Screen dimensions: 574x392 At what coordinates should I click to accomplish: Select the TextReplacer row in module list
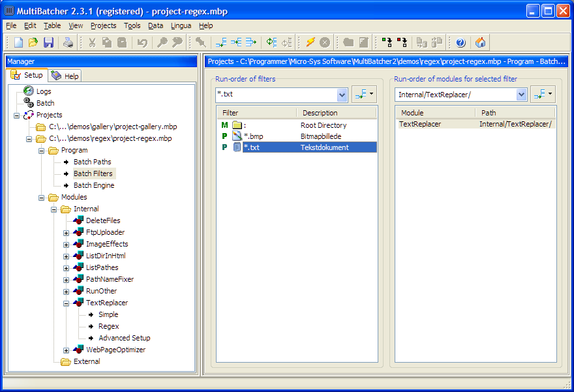[x=476, y=124]
